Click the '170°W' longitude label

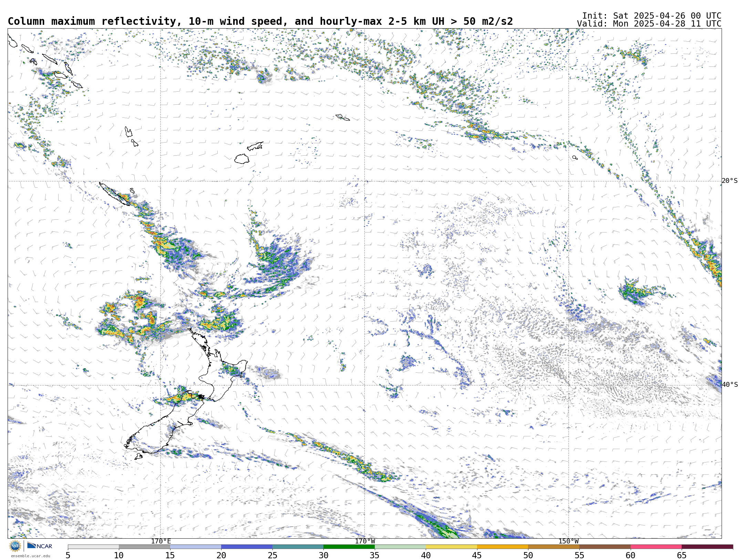tap(365, 541)
